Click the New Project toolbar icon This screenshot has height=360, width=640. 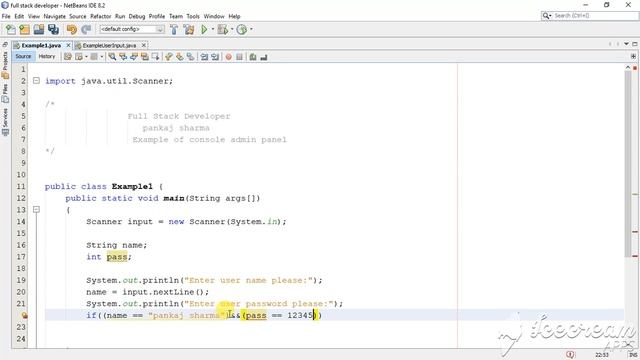click(x=25, y=29)
